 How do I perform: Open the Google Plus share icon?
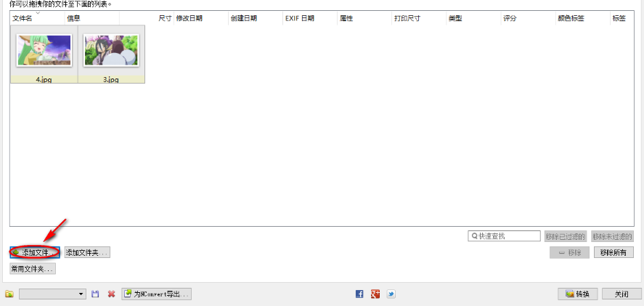(x=375, y=294)
